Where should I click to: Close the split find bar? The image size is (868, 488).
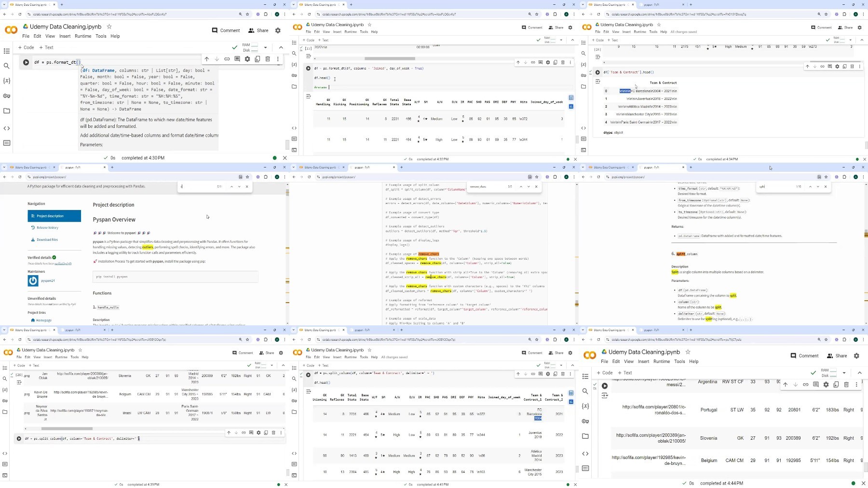(826, 186)
